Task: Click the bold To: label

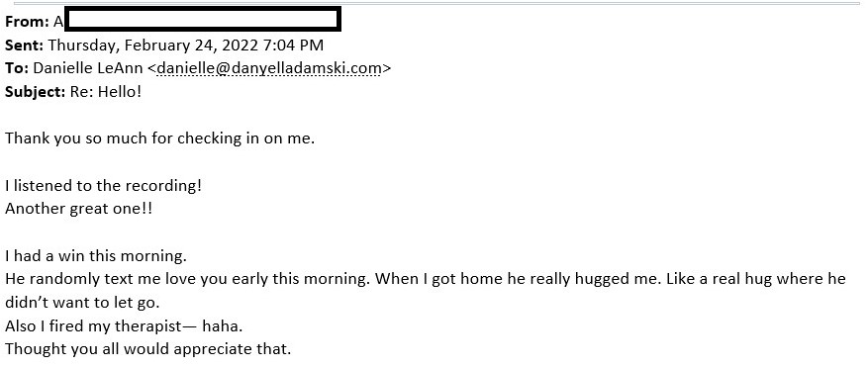Action: click(17, 68)
